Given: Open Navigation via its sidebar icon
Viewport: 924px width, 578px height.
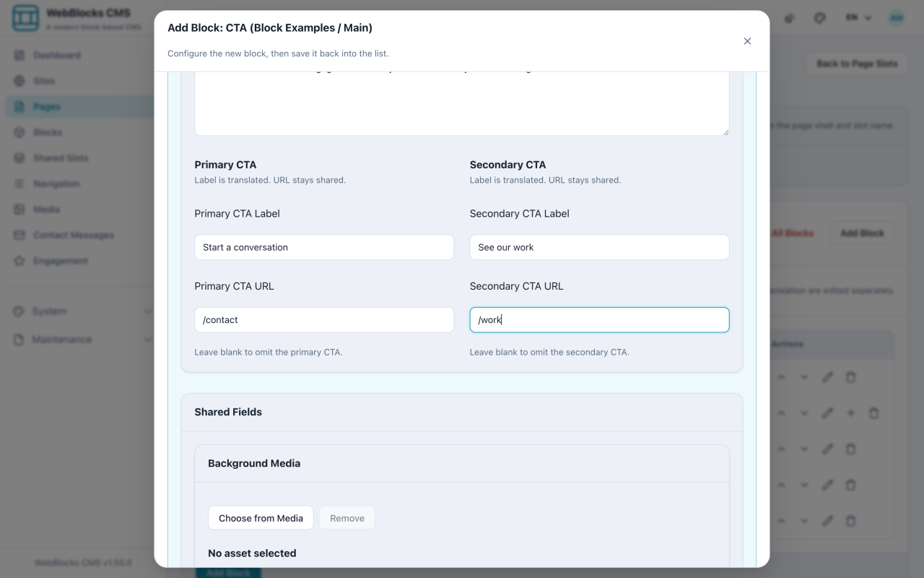Looking at the screenshot, I should (19, 184).
